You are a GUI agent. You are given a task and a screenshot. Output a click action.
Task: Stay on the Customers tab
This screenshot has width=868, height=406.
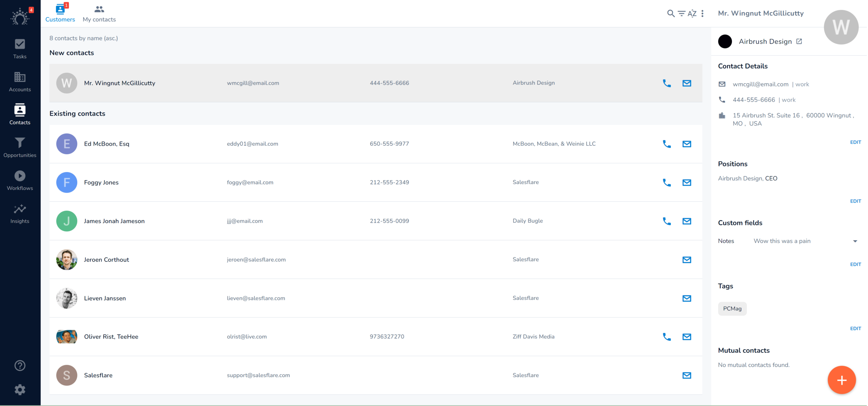tap(60, 13)
